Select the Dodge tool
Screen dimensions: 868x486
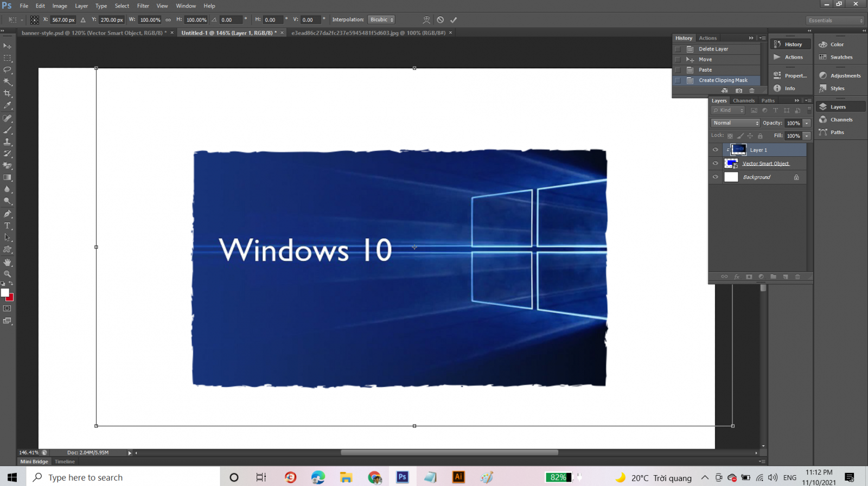pyautogui.click(x=8, y=202)
